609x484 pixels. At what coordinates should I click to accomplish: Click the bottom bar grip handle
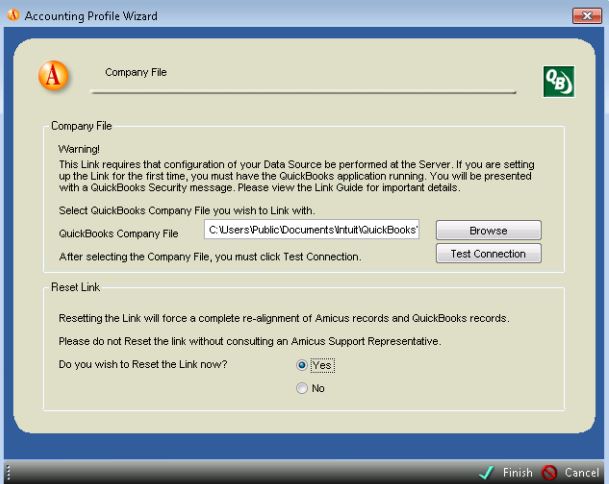click(9, 473)
